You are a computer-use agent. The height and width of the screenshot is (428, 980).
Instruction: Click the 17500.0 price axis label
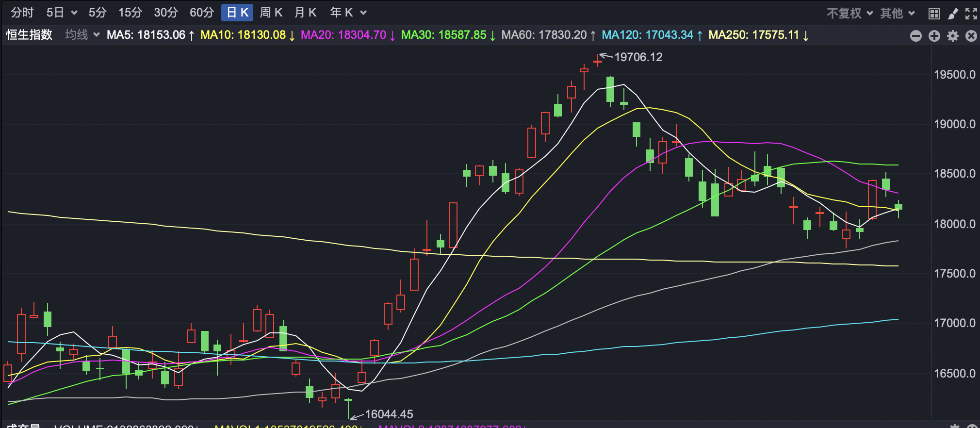click(x=955, y=274)
